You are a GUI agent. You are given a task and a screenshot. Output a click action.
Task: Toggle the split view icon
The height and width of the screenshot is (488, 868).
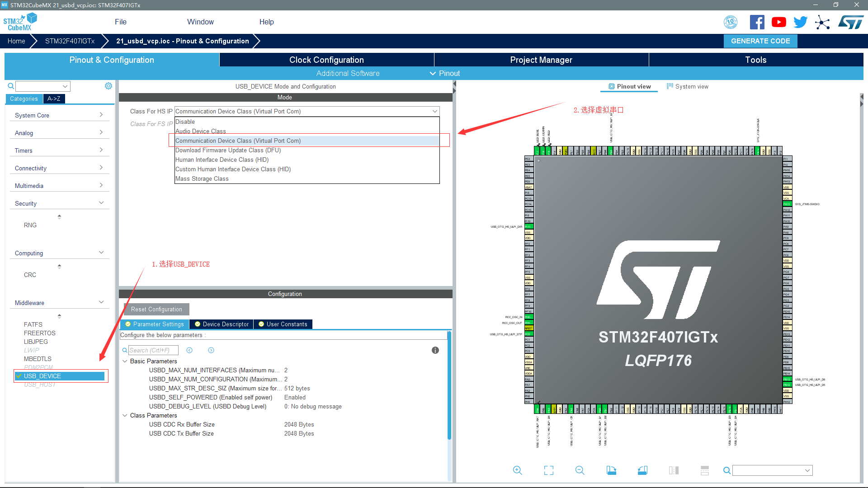674,470
